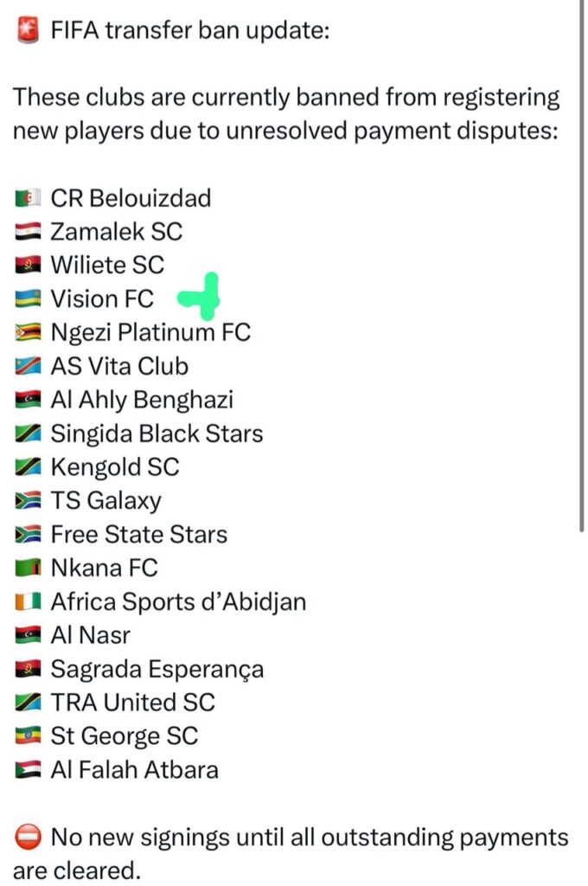
Task: Click the vertical scrollbar on the right
Action: click(582, 260)
